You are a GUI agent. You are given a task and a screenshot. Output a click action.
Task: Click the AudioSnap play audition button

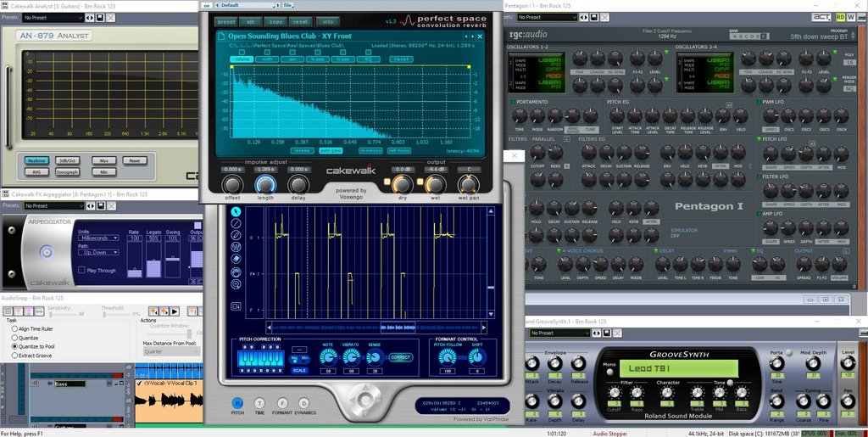(175, 311)
